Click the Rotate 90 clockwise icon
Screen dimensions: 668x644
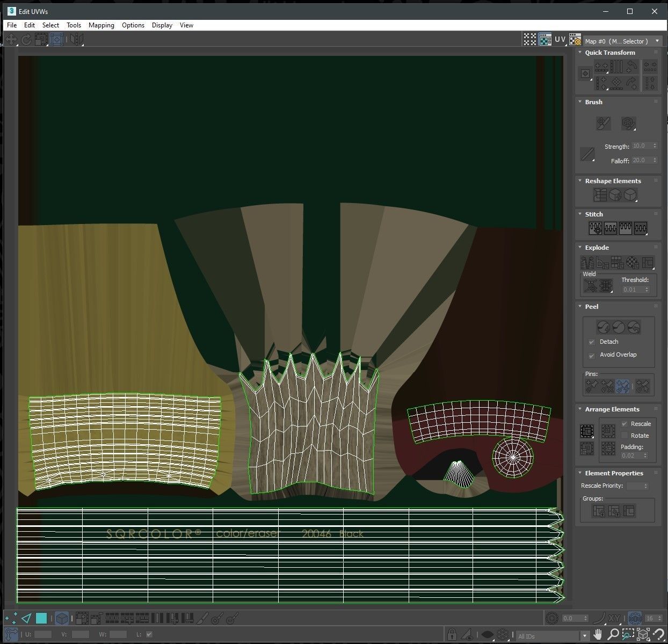coord(632,83)
